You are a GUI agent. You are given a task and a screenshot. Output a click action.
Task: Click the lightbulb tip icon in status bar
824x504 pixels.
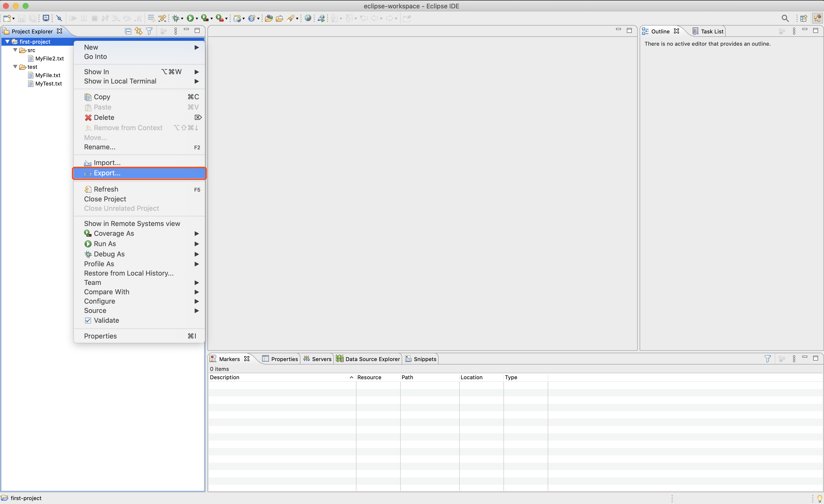click(820, 498)
